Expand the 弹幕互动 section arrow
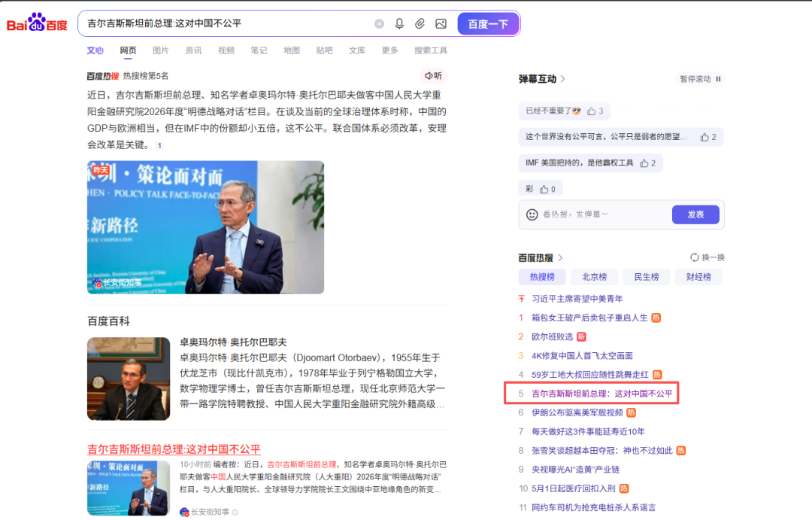This screenshot has width=812, height=520. pos(563,79)
